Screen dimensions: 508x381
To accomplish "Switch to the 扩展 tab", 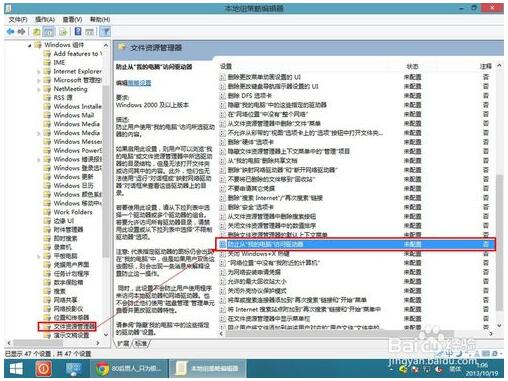I will coord(124,343).
